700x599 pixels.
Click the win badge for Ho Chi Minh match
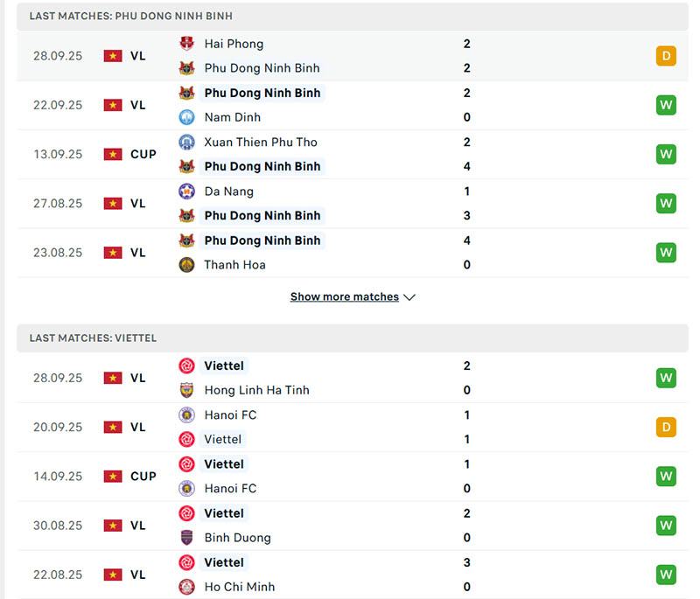[666, 575]
